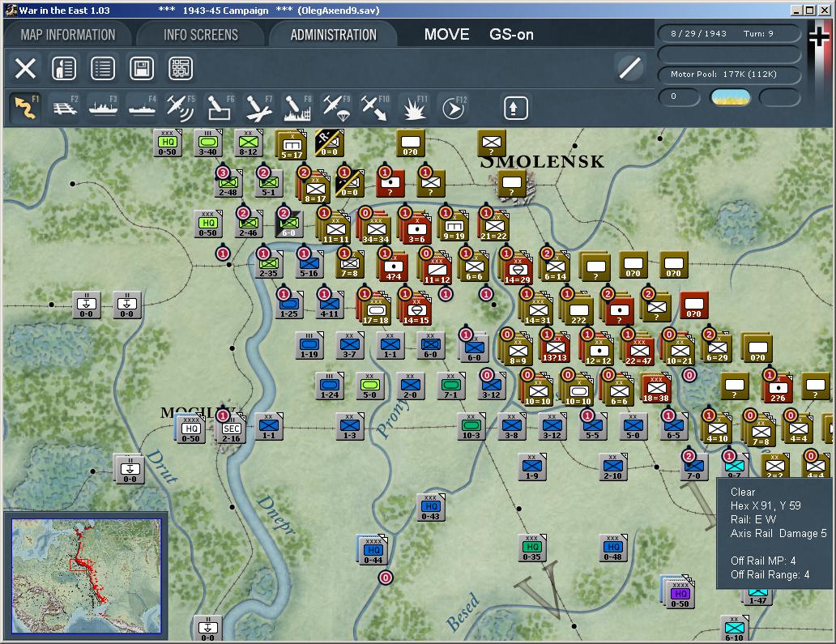Click the minimap overview thumbnail
Screen dimensions: 836x644
point(86,576)
